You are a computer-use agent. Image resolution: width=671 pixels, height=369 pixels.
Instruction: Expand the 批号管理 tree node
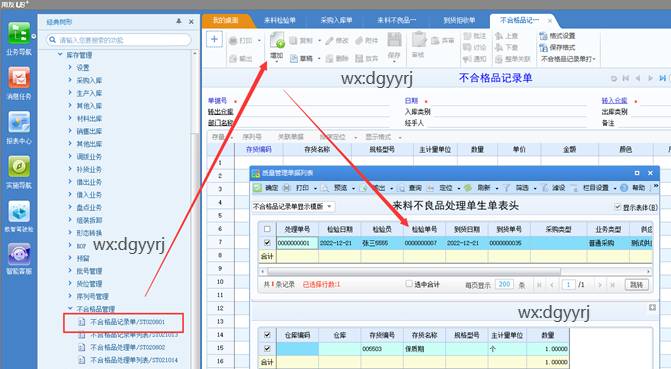pyautogui.click(x=70, y=271)
